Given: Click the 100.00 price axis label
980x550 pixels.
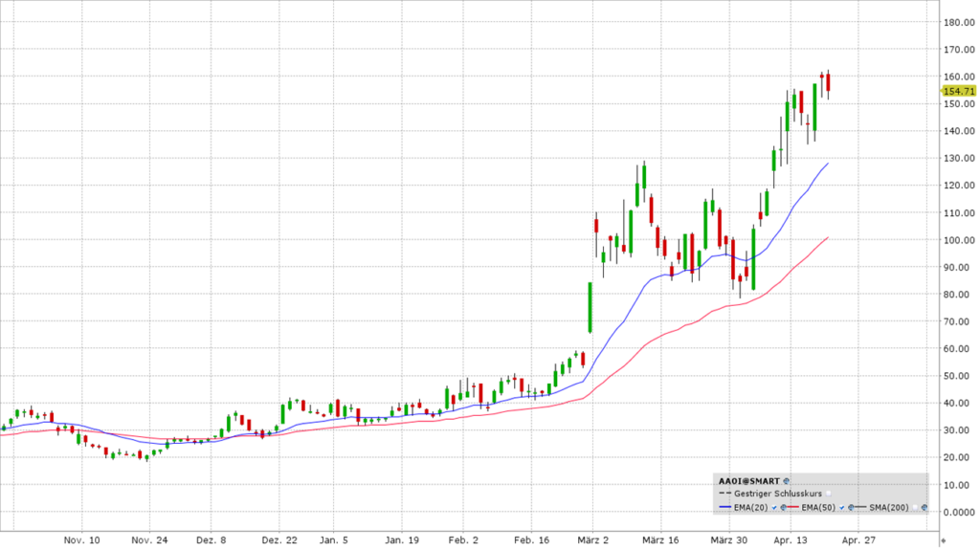Looking at the screenshot, I should pos(958,240).
